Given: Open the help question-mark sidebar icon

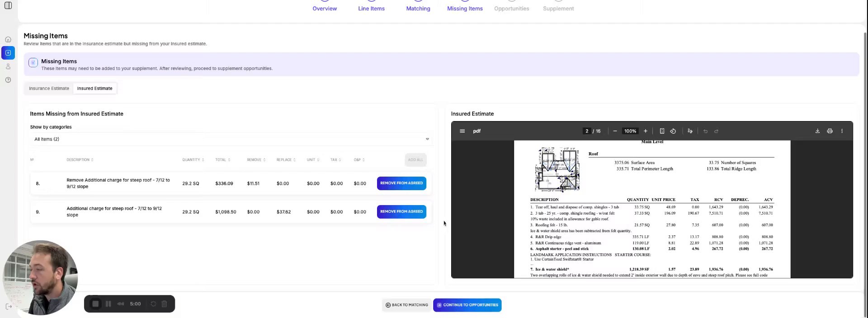Looking at the screenshot, I should [8, 80].
